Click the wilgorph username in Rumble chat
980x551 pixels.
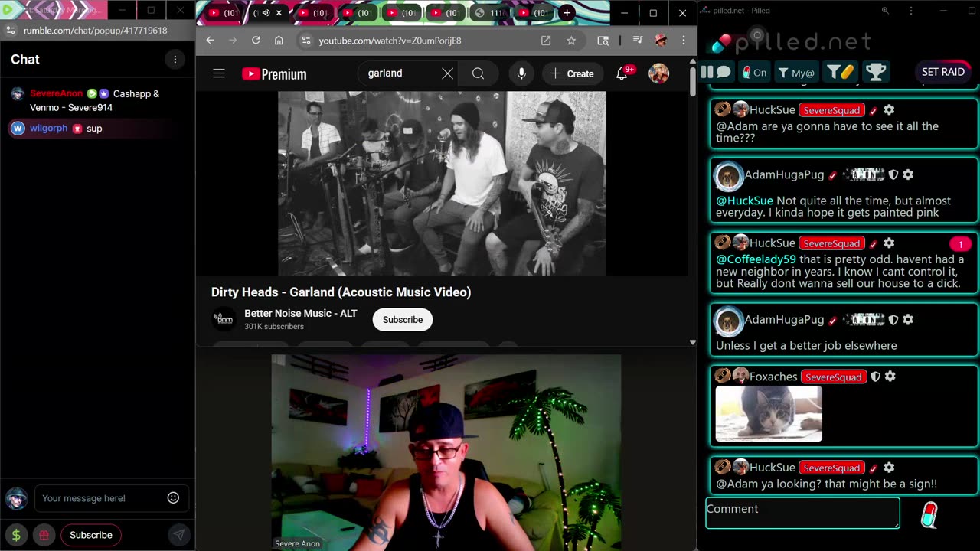[48, 129]
